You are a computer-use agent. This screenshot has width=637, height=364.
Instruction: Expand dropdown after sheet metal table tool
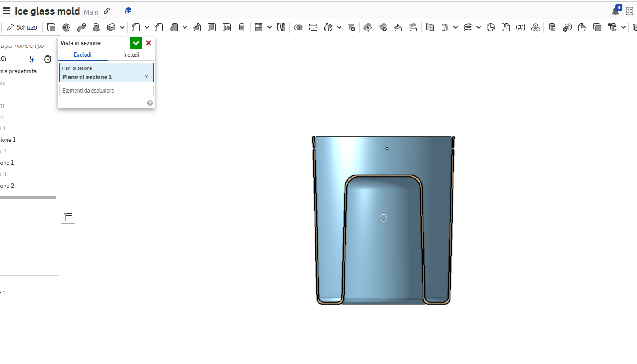click(623, 27)
